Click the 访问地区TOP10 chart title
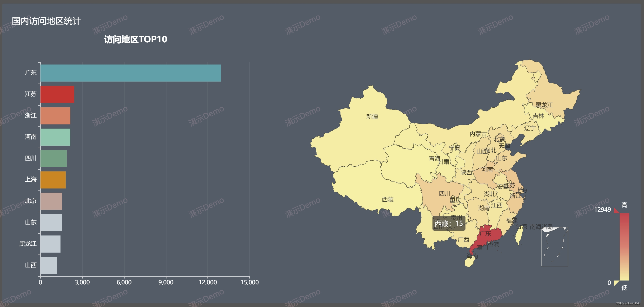 (x=135, y=39)
